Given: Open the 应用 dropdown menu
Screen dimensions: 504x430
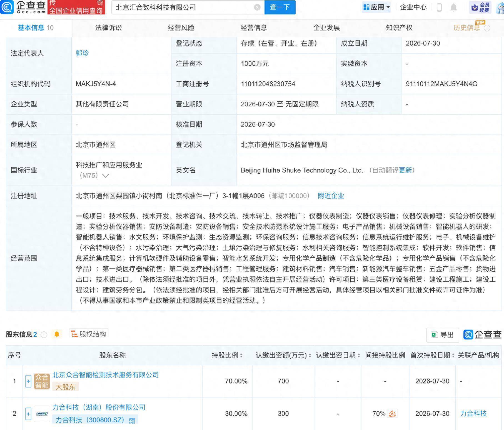Looking at the screenshot, I should pyautogui.click(x=376, y=7).
